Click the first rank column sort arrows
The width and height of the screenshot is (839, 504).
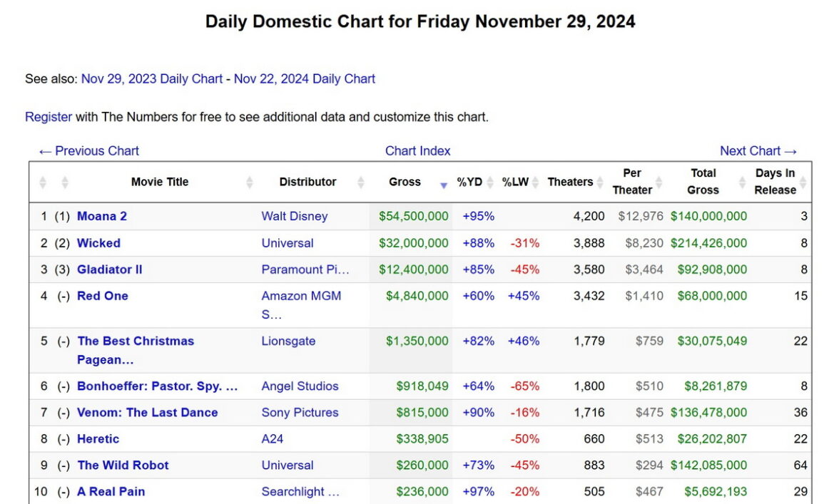pyautogui.click(x=43, y=182)
